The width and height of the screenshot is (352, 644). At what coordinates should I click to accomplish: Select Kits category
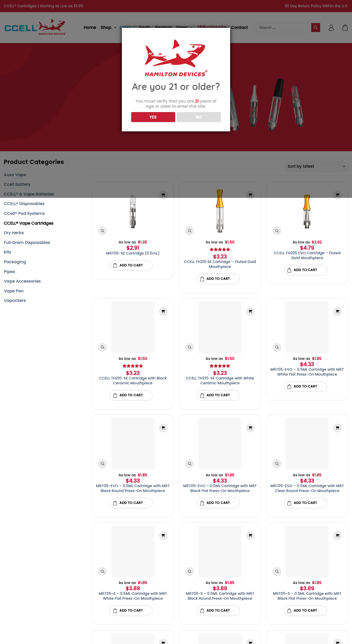tap(7, 252)
